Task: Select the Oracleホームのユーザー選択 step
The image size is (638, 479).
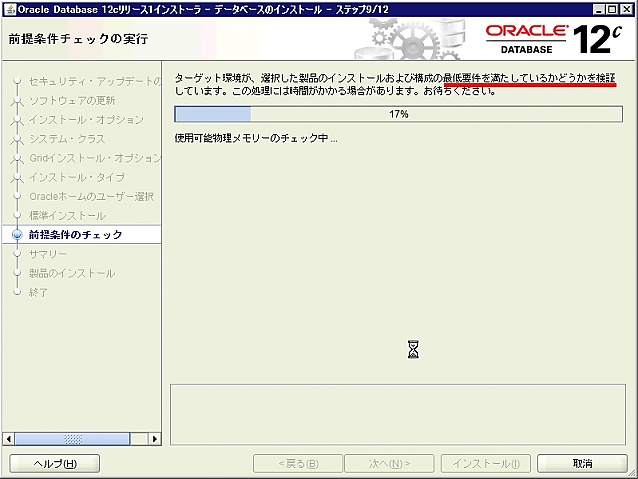Action: (x=92, y=196)
